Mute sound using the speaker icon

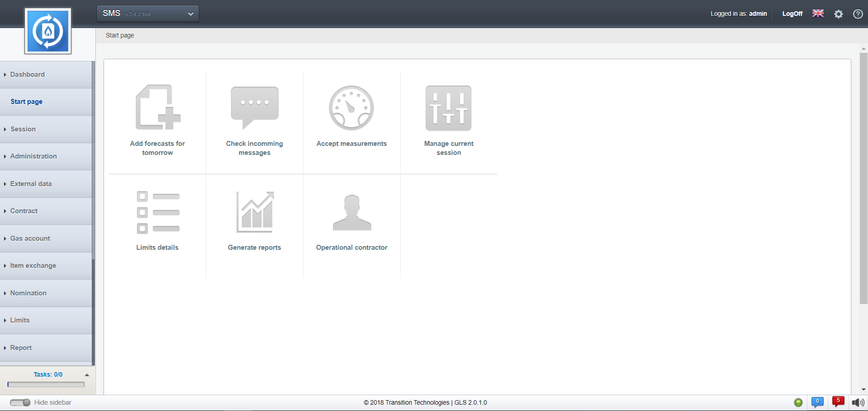858,402
